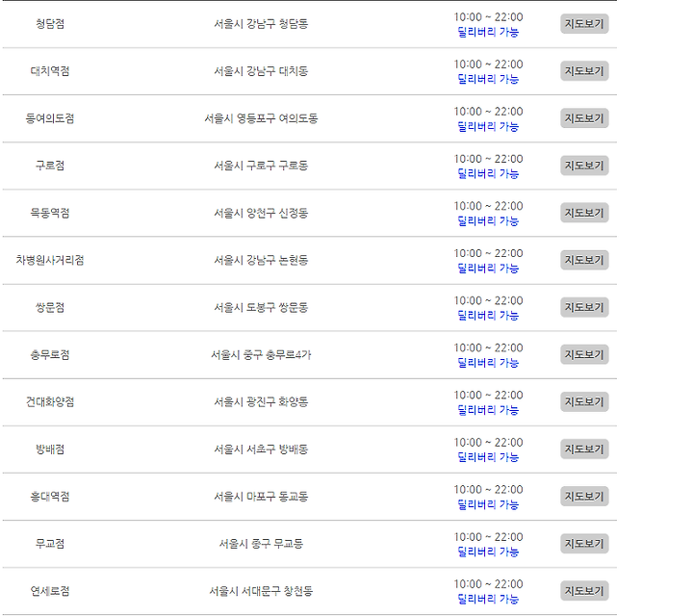The image size is (693, 616).
Task: Click 지도보기 for 홍대역점
Action: pos(584,497)
